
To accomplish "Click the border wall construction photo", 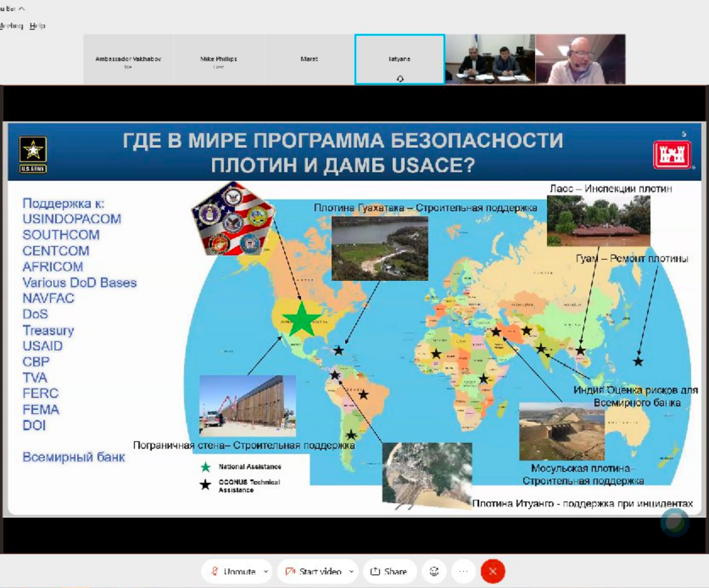I will [248, 406].
